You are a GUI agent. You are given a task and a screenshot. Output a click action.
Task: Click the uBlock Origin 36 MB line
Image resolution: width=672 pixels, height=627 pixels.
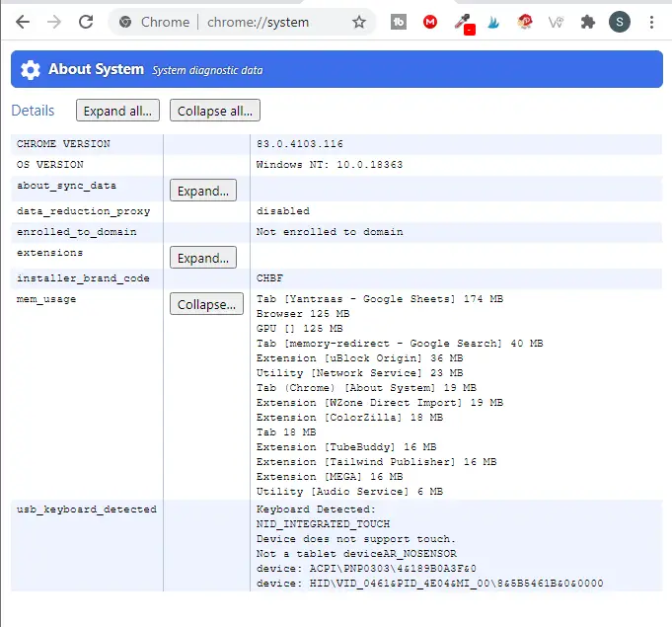click(x=359, y=358)
